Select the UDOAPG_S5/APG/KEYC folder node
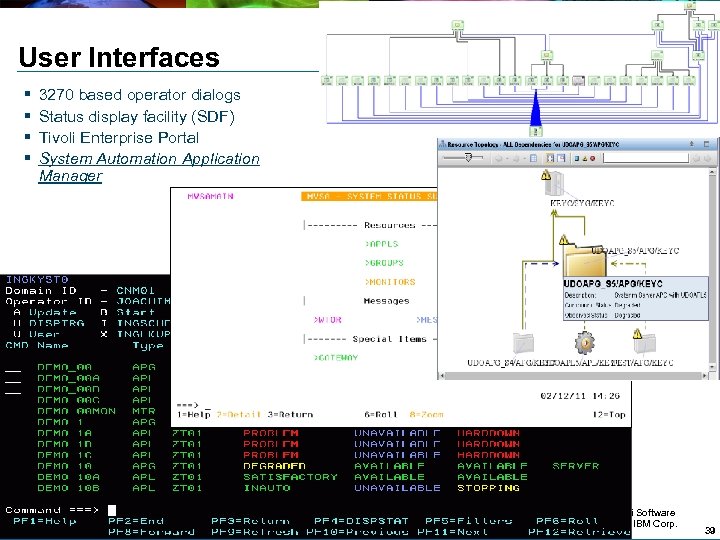The width and height of the screenshot is (720, 540). (x=585, y=259)
